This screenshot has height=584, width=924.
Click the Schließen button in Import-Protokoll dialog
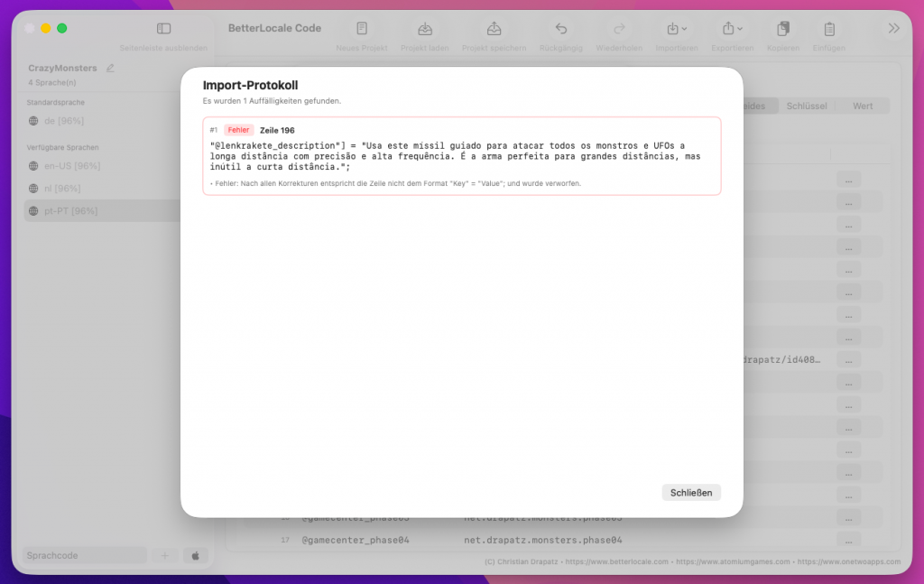click(691, 493)
